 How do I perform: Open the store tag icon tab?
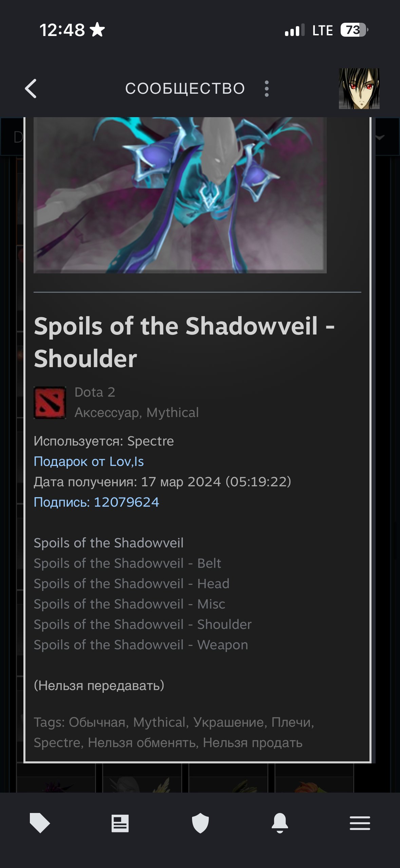[x=40, y=823]
